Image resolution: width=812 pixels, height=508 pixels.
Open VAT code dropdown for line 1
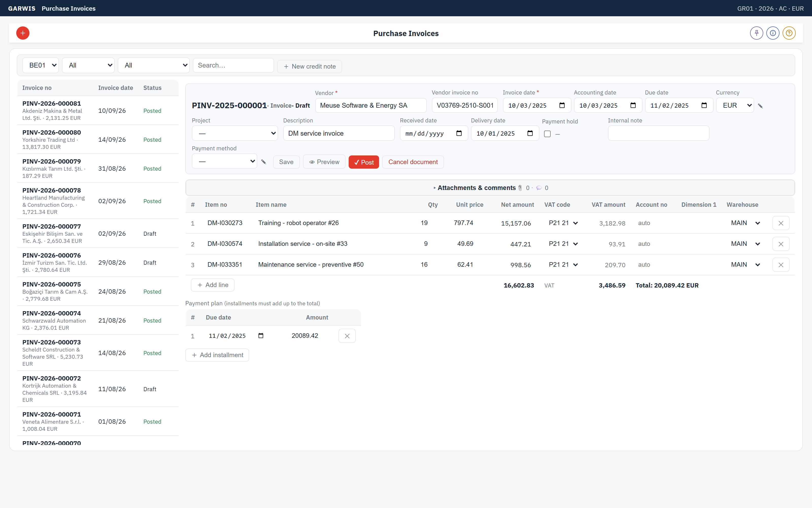click(563, 223)
